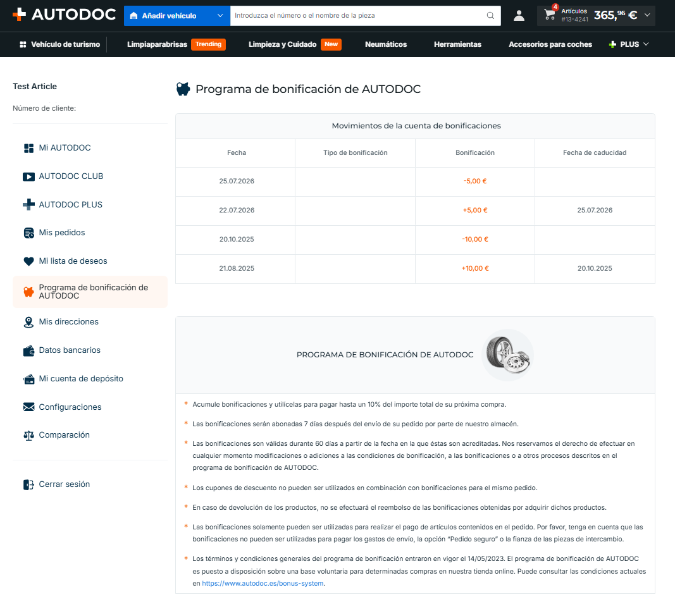Click the 22.07.2026 date cell

pyautogui.click(x=237, y=210)
